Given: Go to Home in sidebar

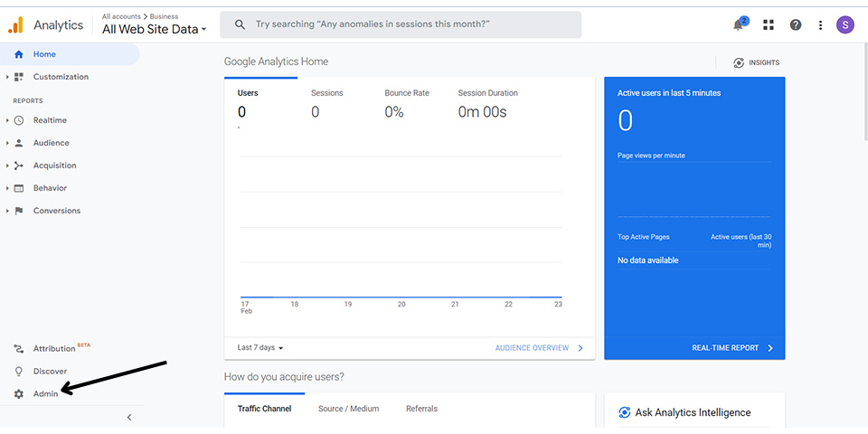Looking at the screenshot, I should pyautogui.click(x=70, y=54).
